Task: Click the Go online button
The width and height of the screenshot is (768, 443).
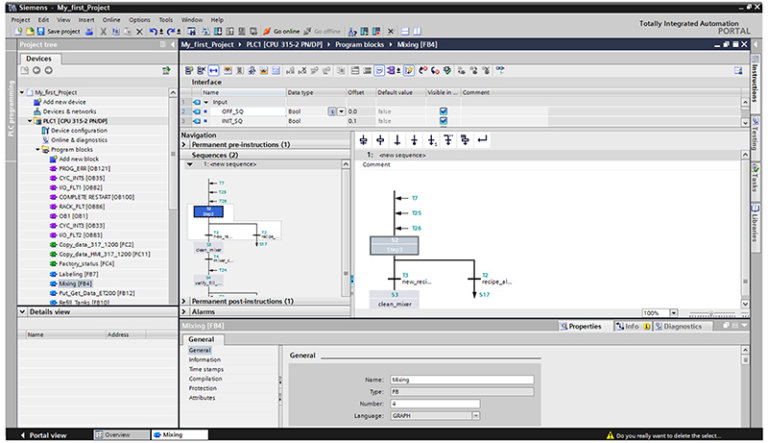Action: click(x=281, y=31)
